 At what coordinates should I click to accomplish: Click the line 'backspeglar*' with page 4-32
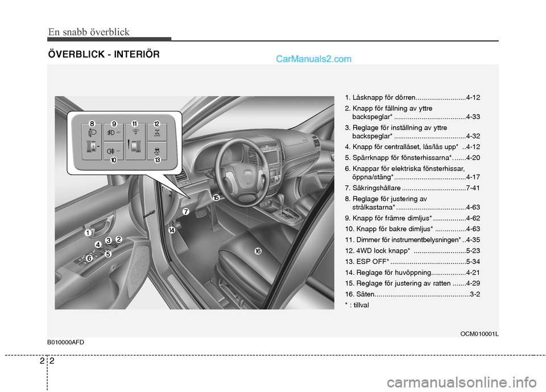(x=416, y=136)
